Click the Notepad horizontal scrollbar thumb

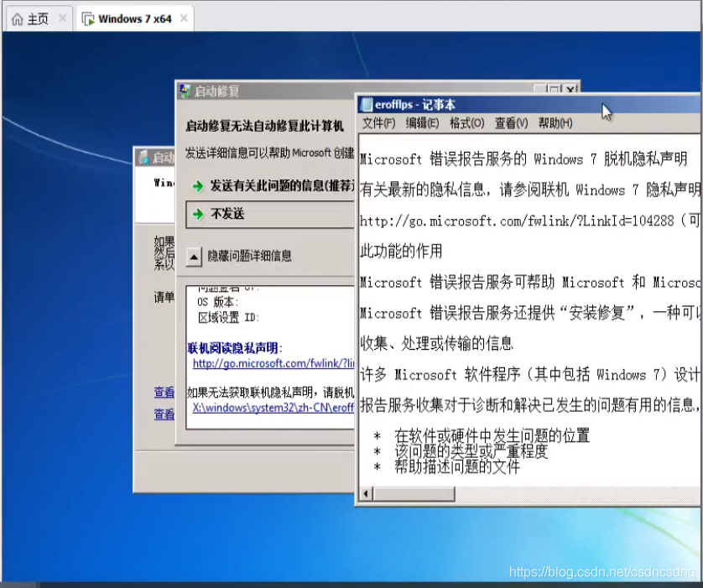click(x=414, y=494)
